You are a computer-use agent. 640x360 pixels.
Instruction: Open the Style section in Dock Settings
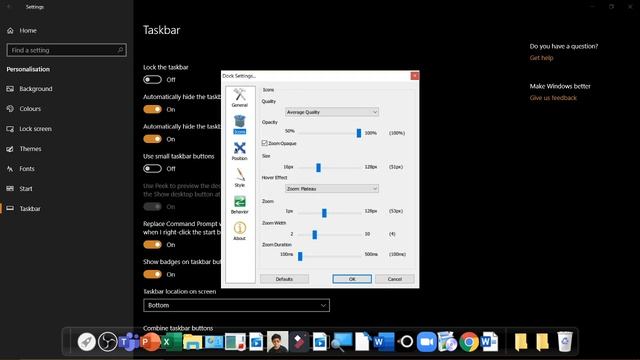[x=240, y=178]
